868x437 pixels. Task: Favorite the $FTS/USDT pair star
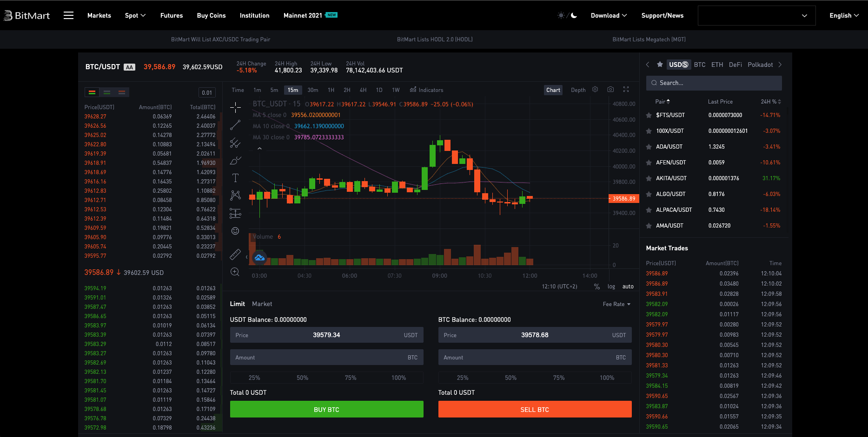pos(649,115)
